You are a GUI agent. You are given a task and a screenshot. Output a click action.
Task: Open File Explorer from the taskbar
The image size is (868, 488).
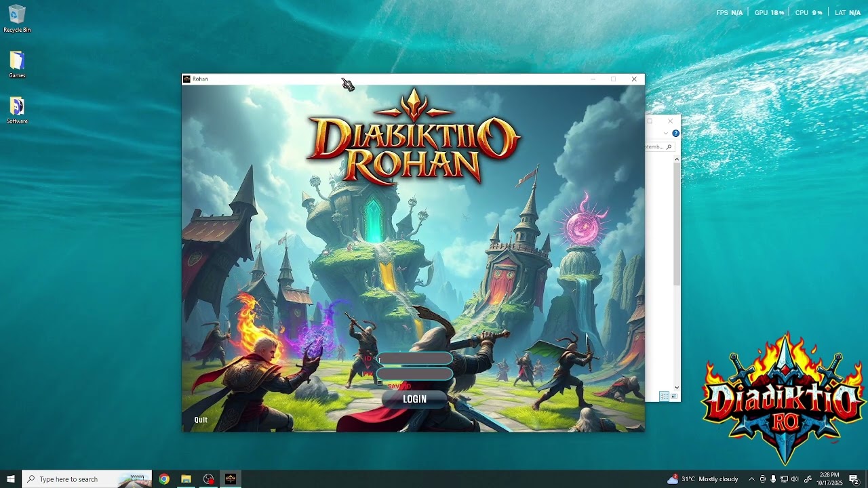(x=186, y=479)
